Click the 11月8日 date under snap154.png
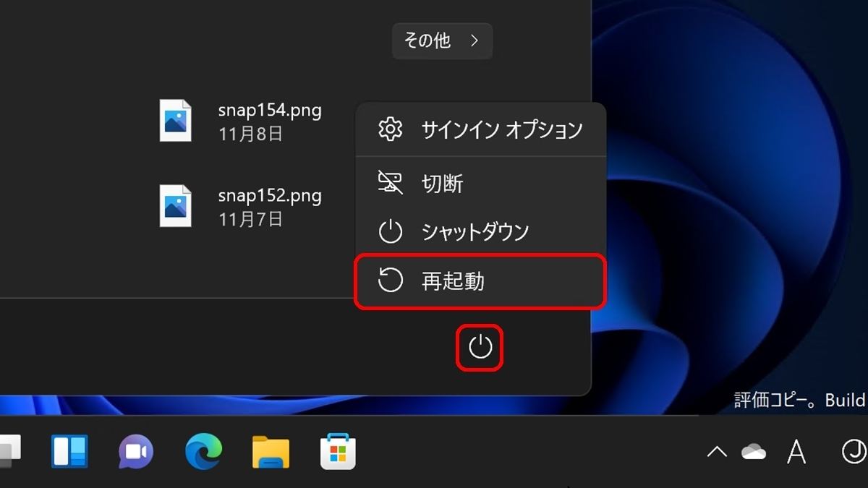The image size is (868, 488). pos(250,134)
